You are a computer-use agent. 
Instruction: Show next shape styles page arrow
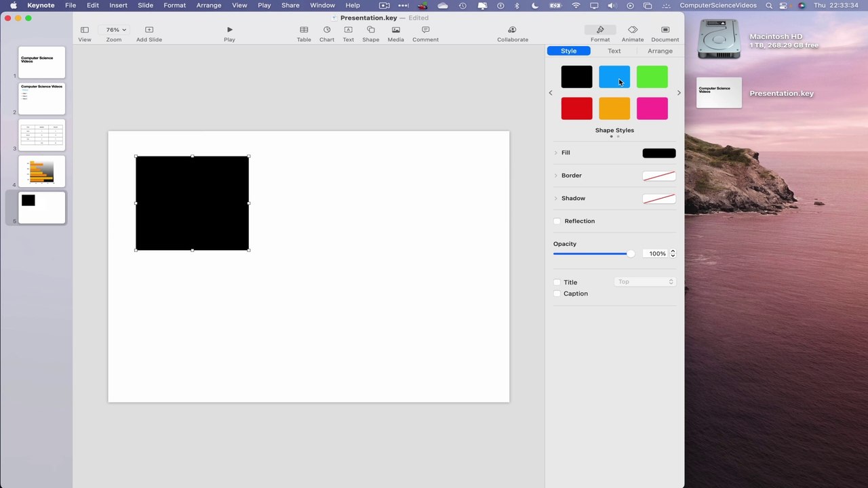[x=679, y=93]
